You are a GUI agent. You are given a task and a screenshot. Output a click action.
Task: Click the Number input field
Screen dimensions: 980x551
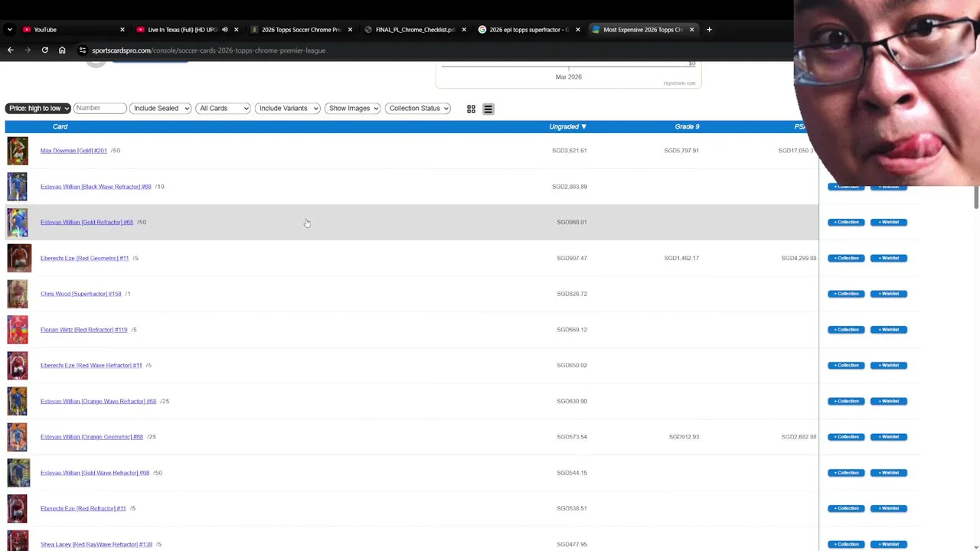pos(100,109)
